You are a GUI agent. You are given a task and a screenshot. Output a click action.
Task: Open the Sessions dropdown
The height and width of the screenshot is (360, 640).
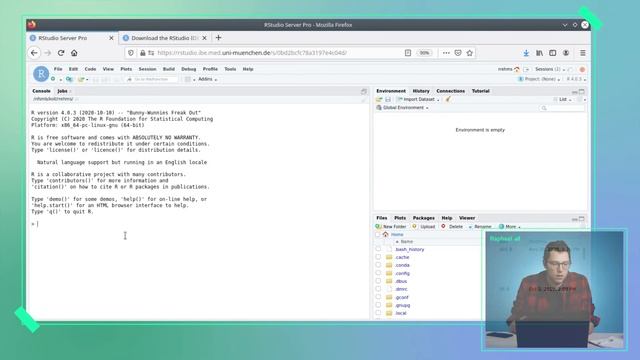[550, 69]
